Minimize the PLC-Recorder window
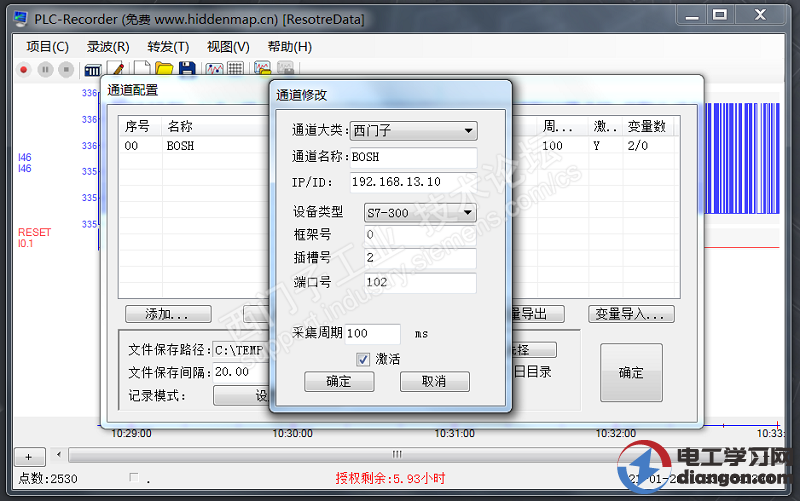The width and height of the screenshot is (800, 501). [692, 15]
